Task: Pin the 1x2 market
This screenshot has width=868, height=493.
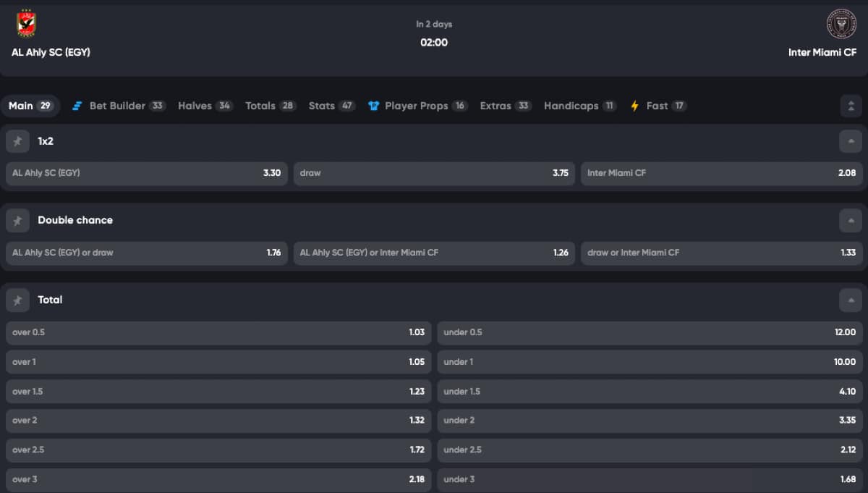Action: [17, 141]
